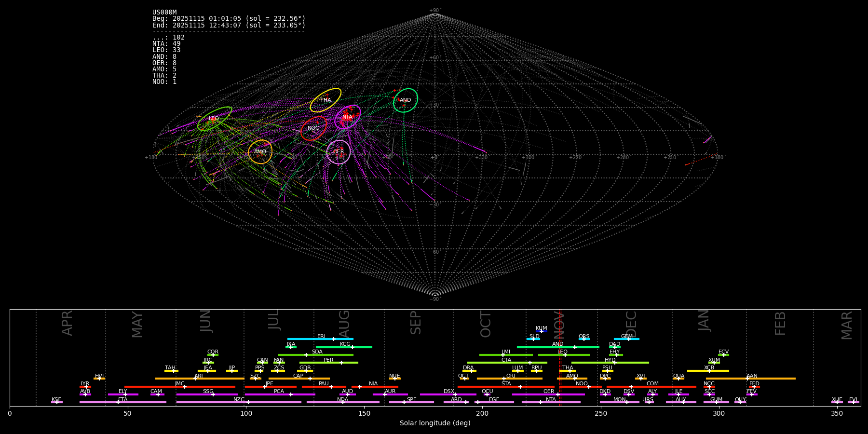Click the CAP orange bar in timeline
Viewport: 868px width, 434px height.
click(x=299, y=379)
